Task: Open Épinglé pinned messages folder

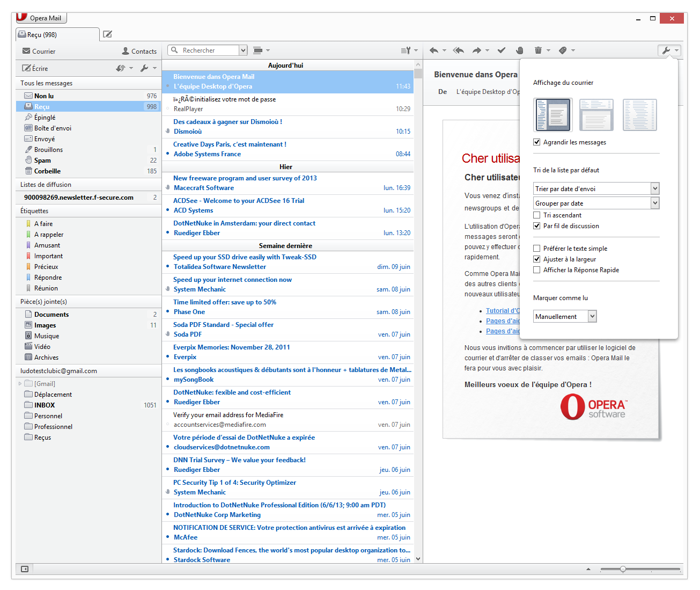Action: (x=89, y=117)
